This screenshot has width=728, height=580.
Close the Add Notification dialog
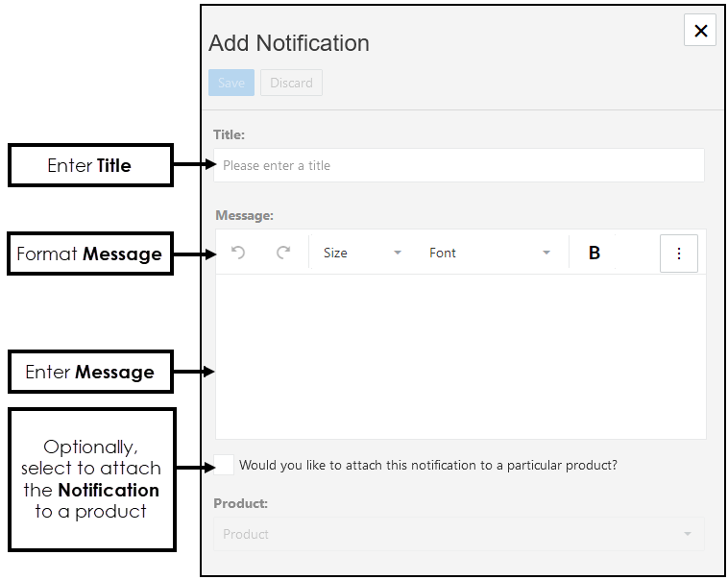[700, 31]
